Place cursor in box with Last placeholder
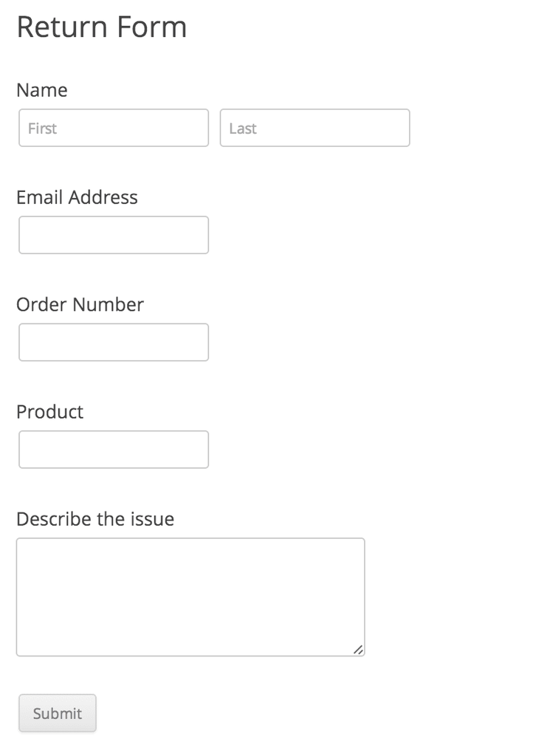Viewport: 536px width, 756px height. pyautogui.click(x=315, y=128)
